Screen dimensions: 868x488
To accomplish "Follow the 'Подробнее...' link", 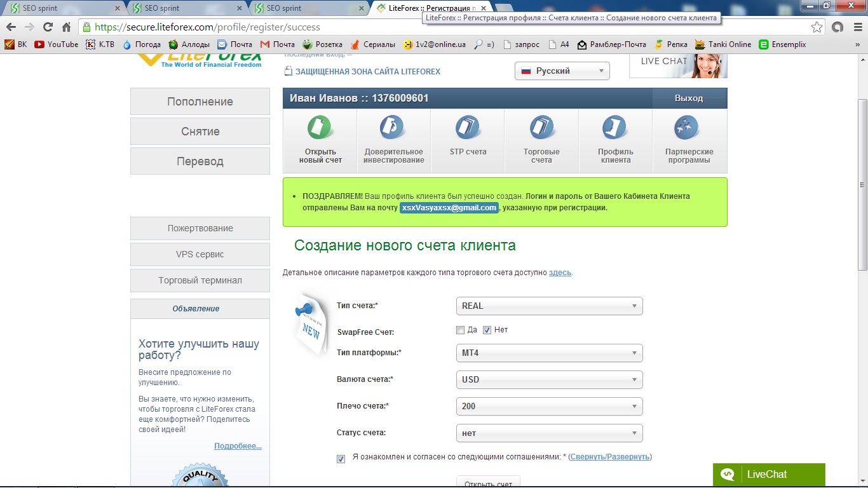I will 238,446.
